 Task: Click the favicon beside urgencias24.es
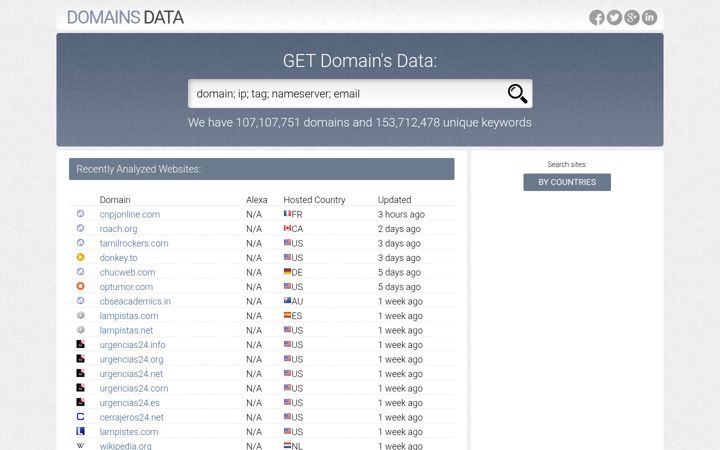[x=80, y=402]
